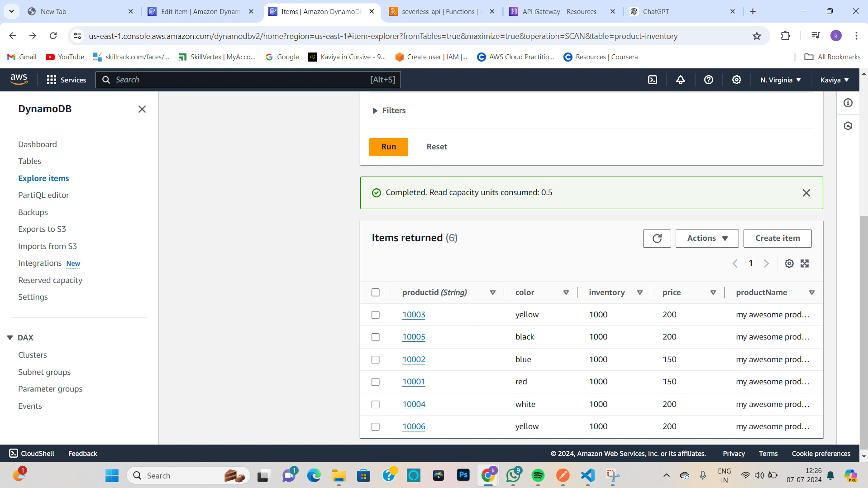868x488 pixels.
Task: Expand the Filters section
Action: 389,110
